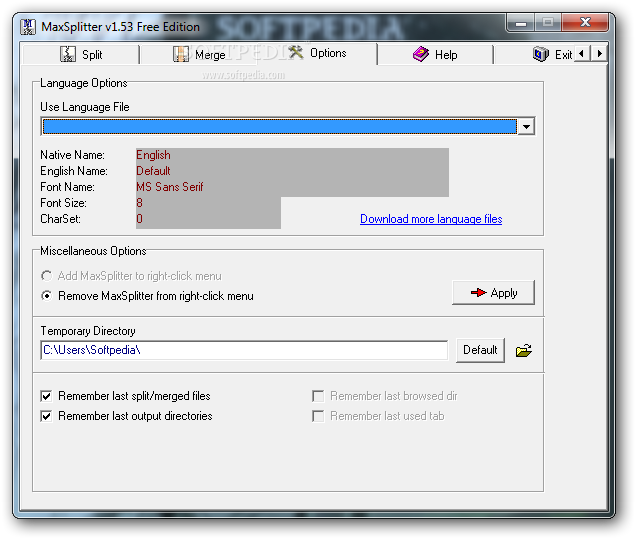Screen dimensions: 636x539
Task: Click the Merge tab icon
Action: coord(181,54)
